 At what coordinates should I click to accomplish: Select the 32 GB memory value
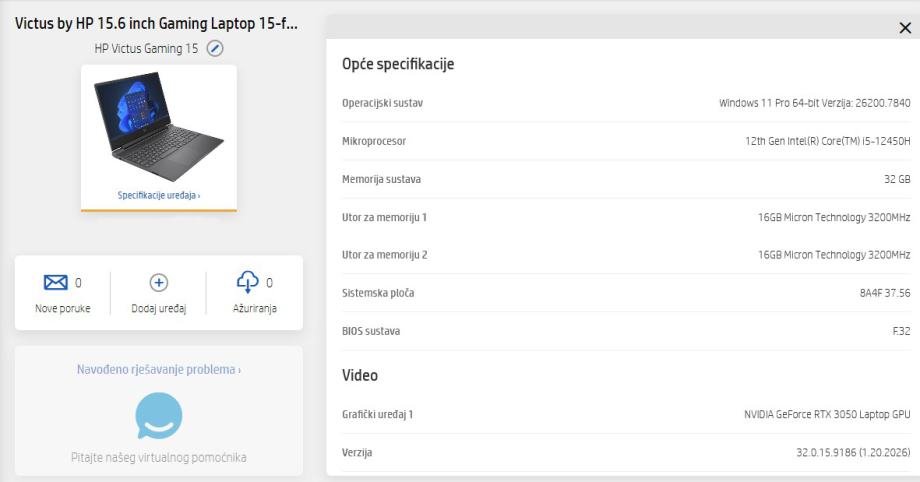897,179
